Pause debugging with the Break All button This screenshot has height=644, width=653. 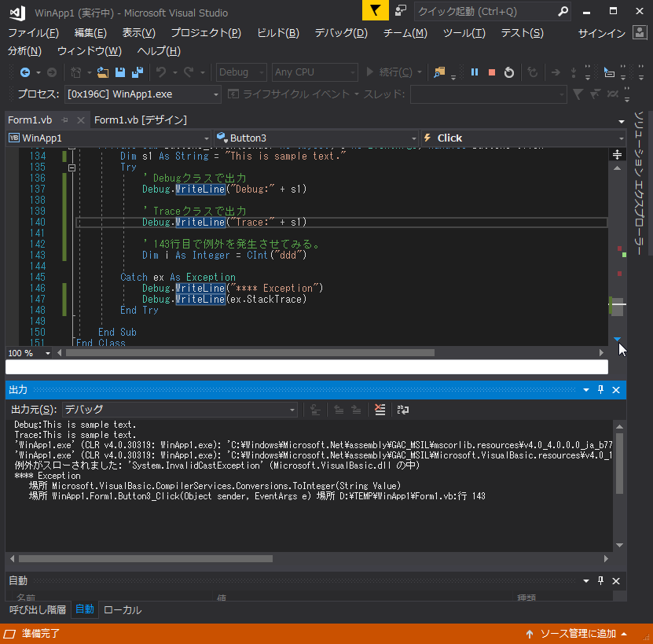[x=475, y=72]
